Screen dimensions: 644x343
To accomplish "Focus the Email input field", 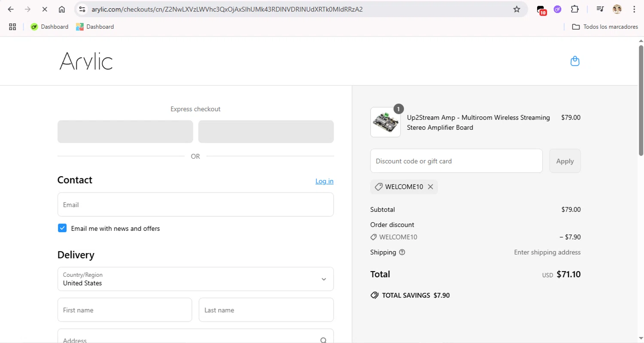I will (x=195, y=205).
